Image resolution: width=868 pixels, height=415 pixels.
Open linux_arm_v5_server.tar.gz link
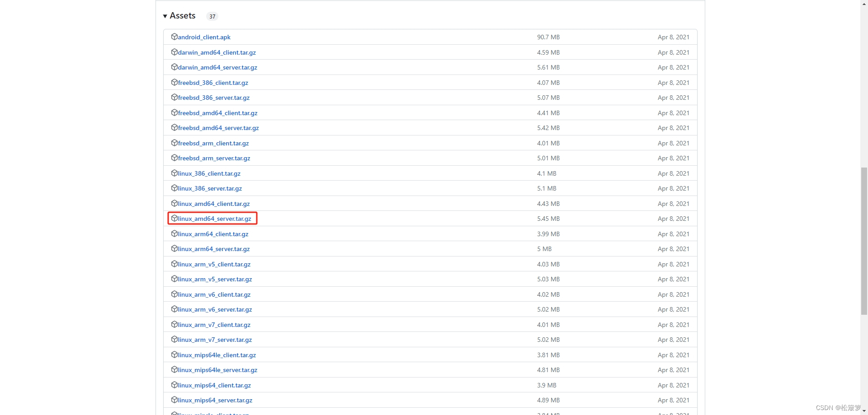pos(215,279)
